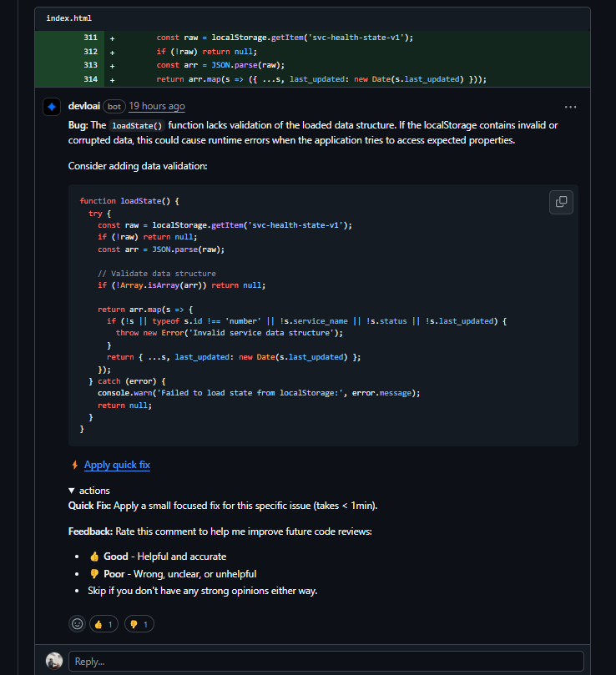This screenshot has width=616, height=675.
Task: Click the devloai bot avatar icon
Action: pos(52,107)
